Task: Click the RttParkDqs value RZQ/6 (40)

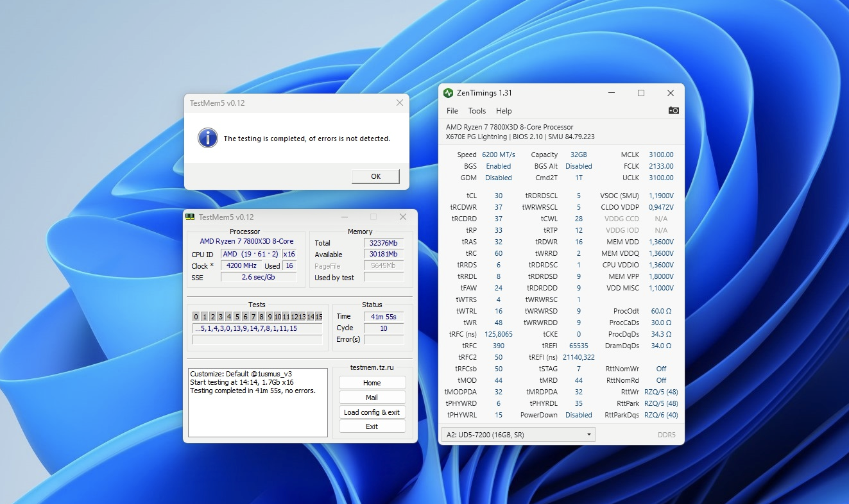Action: pos(661,415)
